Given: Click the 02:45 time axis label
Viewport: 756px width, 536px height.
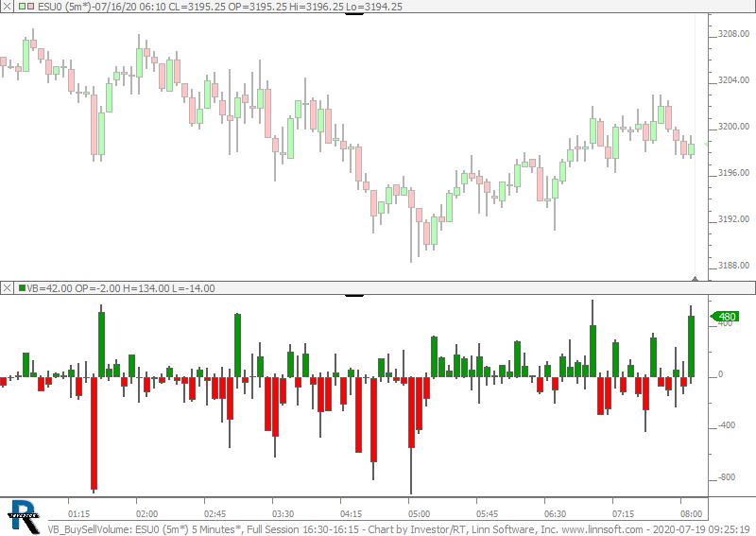Looking at the screenshot, I should (x=215, y=514).
